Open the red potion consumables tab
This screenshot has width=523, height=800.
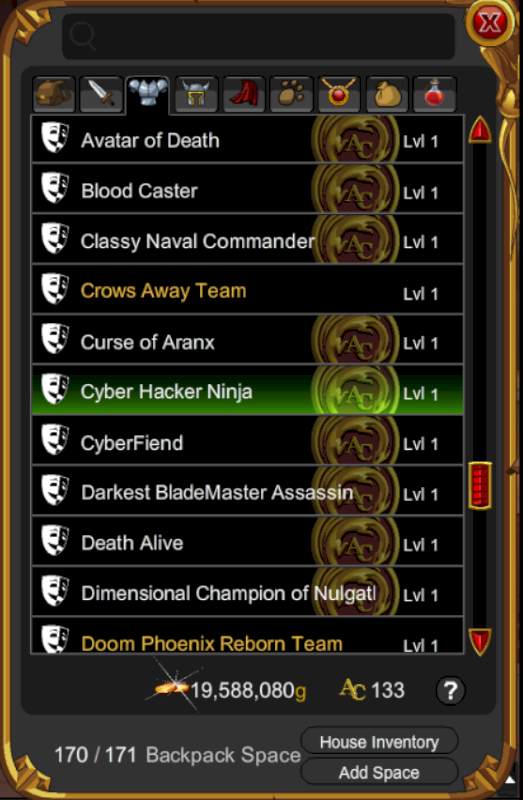[434, 94]
